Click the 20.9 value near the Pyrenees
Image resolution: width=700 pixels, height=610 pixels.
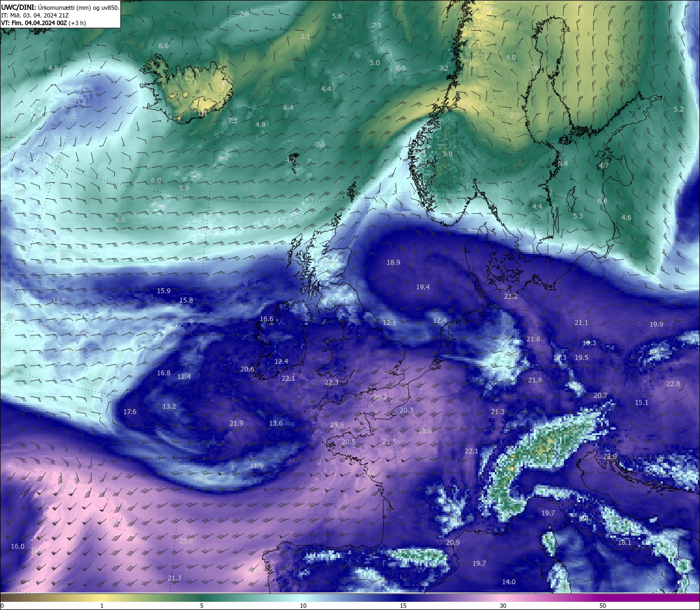(x=453, y=543)
